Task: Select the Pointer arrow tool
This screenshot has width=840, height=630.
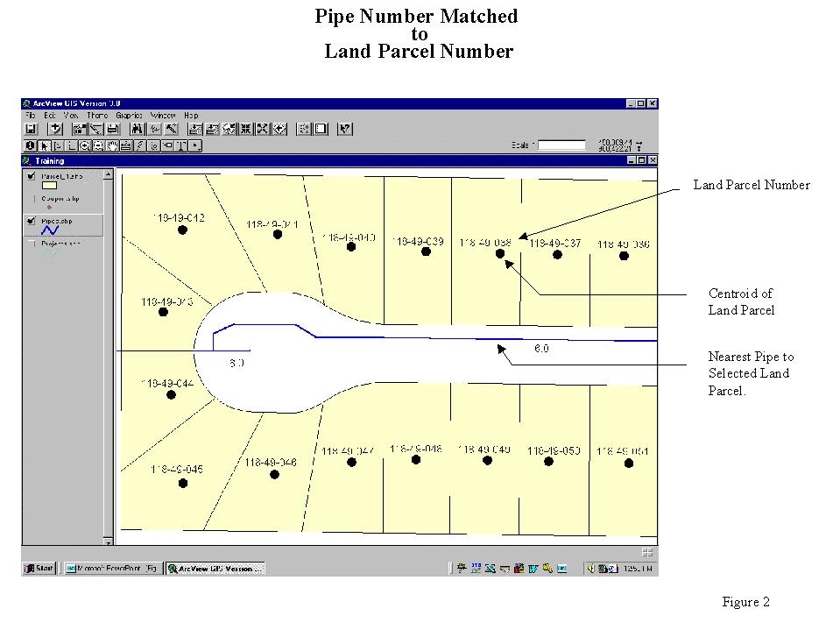Action: coord(44,145)
